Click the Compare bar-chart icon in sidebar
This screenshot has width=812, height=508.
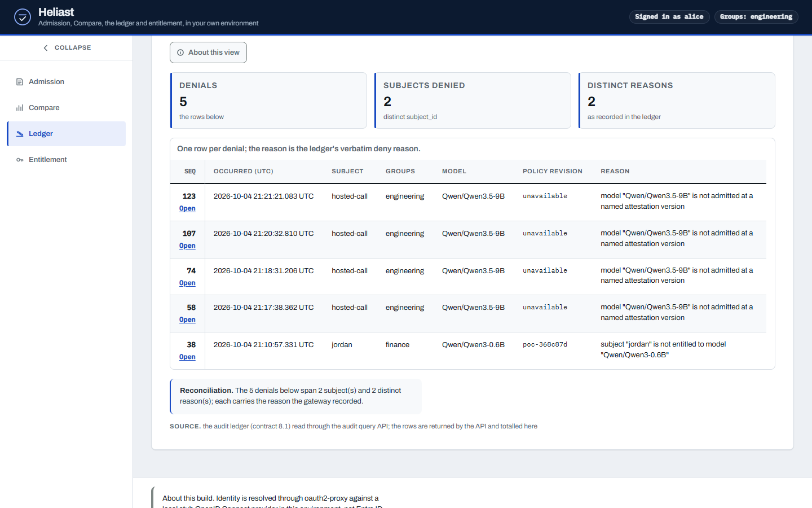click(20, 108)
